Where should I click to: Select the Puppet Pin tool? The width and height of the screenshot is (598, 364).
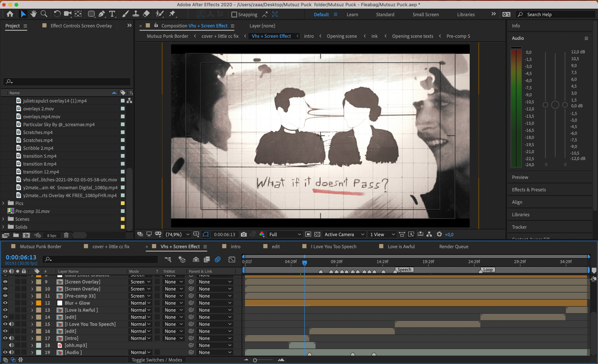[172, 14]
